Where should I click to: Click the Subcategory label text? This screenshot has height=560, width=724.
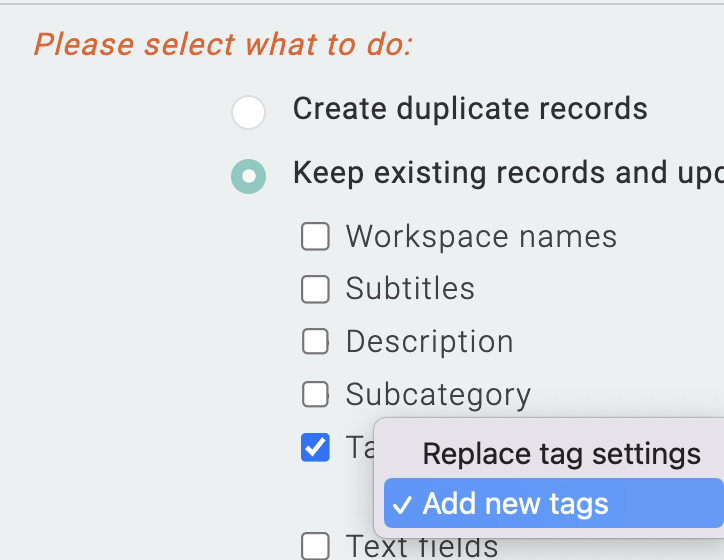438,395
